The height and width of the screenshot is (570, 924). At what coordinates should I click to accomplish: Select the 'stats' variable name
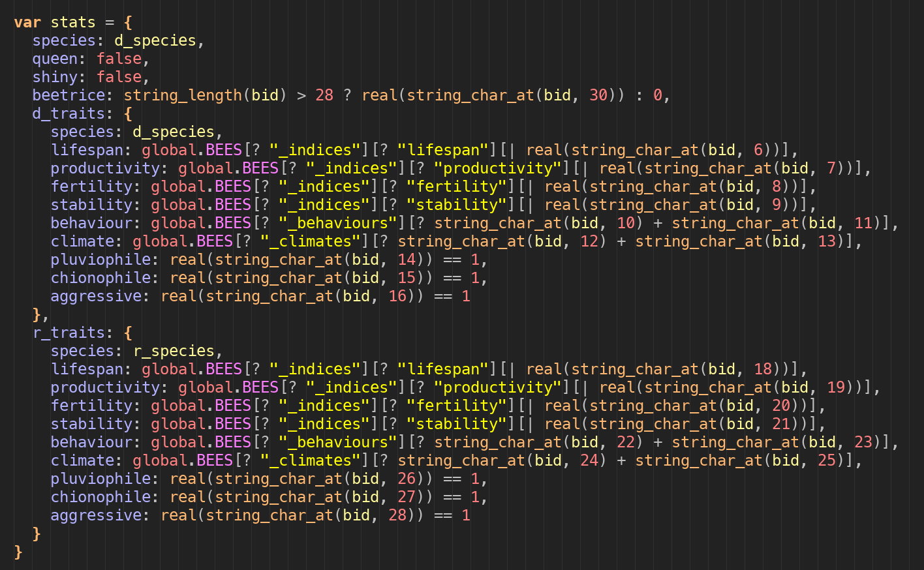[x=73, y=22]
